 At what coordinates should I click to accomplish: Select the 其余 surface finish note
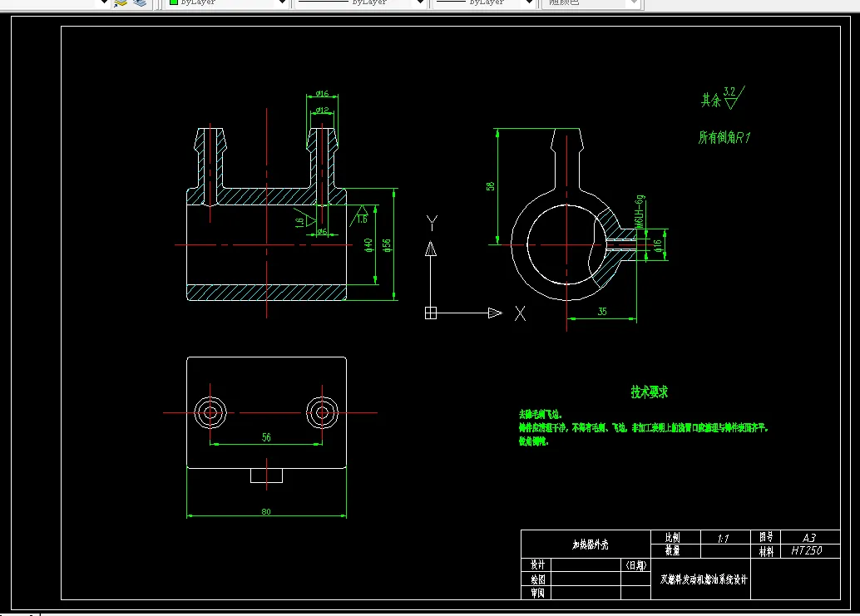[711, 101]
